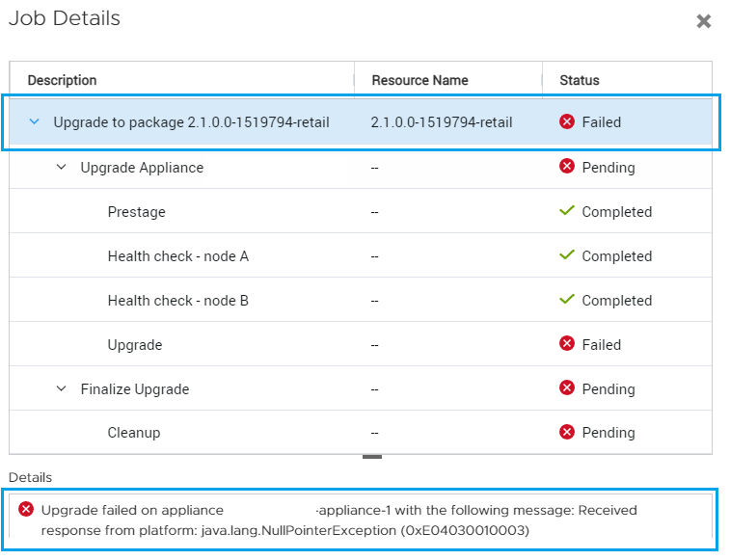
Task: Select the Prestage task row
Action: pos(136,212)
